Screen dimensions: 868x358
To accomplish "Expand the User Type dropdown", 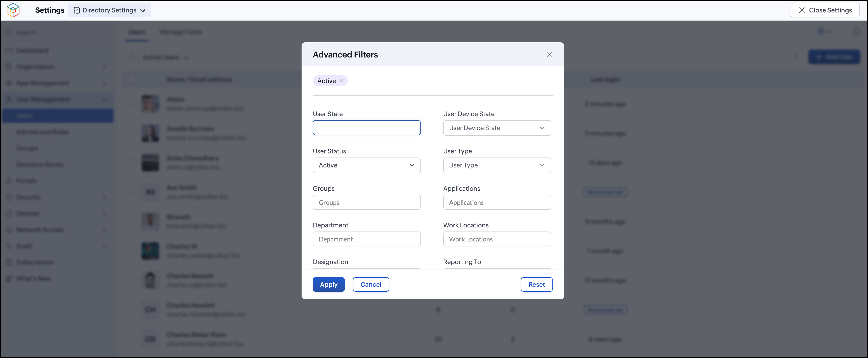I will tap(497, 165).
